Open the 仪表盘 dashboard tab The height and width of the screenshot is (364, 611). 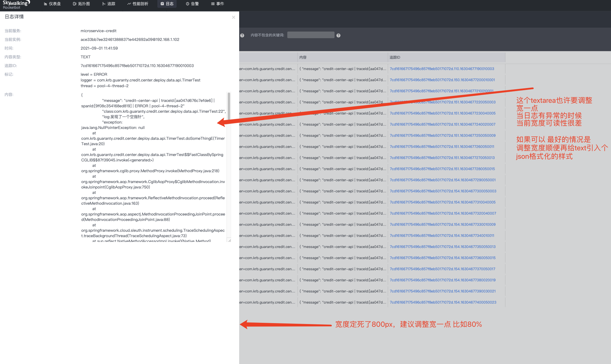(52, 4)
